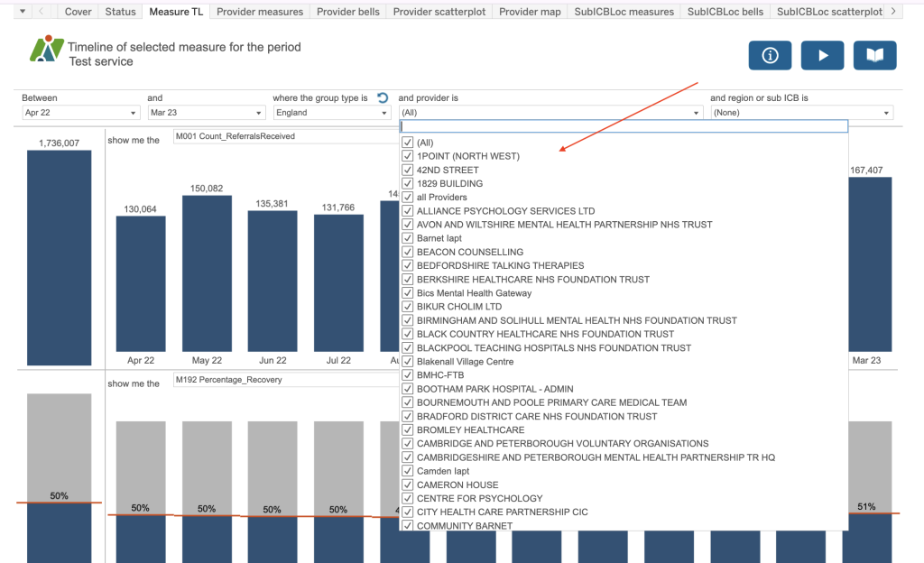Click the reset arrow next to group type

coord(383,98)
